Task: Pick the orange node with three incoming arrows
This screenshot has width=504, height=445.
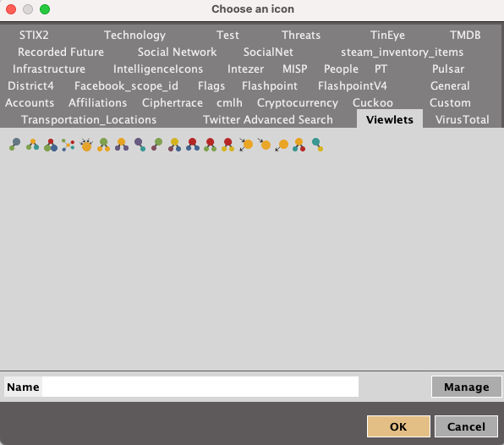Action: pyautogui.click(x=86, y=145)
